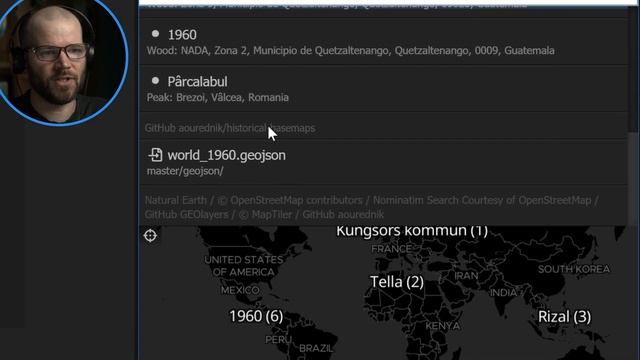Click the Tella (2) map cluster label
Screen dimensions: 640x360
[397, 282]
